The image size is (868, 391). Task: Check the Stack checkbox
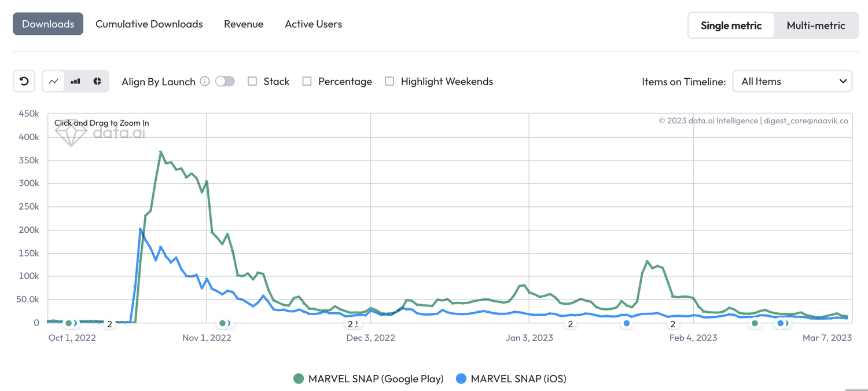[252, 81]
